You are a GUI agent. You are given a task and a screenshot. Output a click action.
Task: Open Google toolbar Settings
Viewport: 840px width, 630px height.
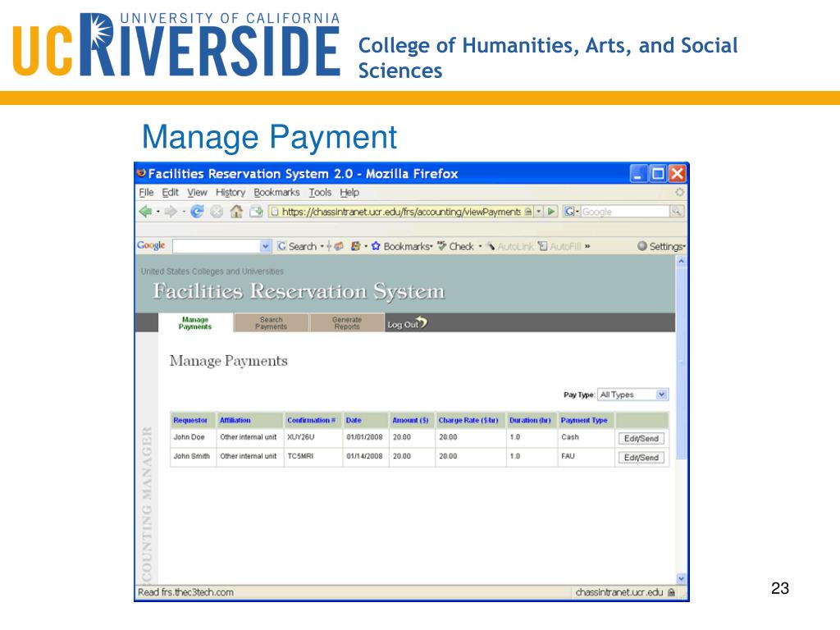(661, 246)
